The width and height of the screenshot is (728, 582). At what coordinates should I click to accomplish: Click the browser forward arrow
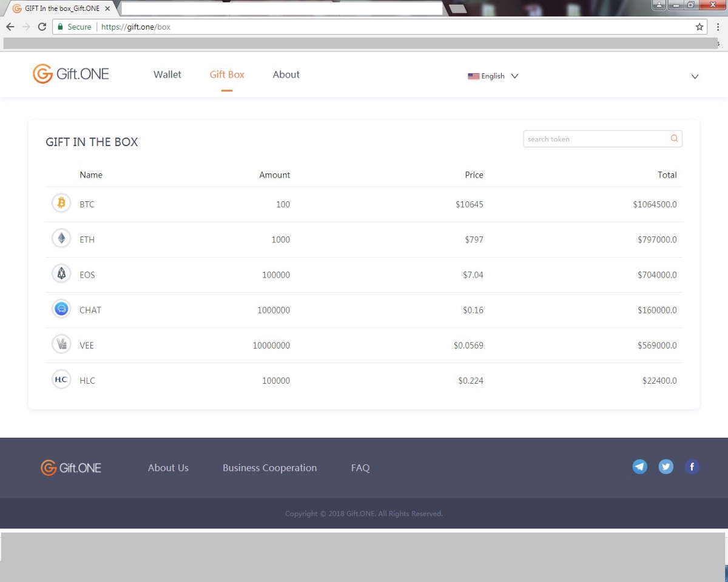(x=25, y=27)
